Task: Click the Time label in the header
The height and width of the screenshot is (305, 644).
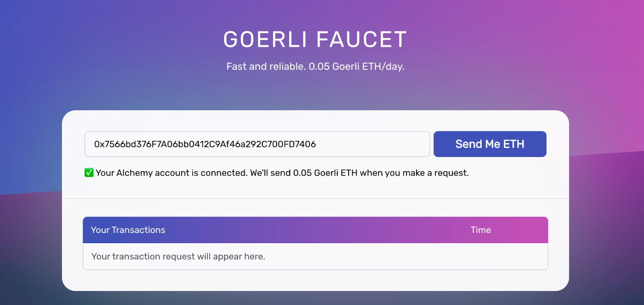Action: tap(481, 230)
